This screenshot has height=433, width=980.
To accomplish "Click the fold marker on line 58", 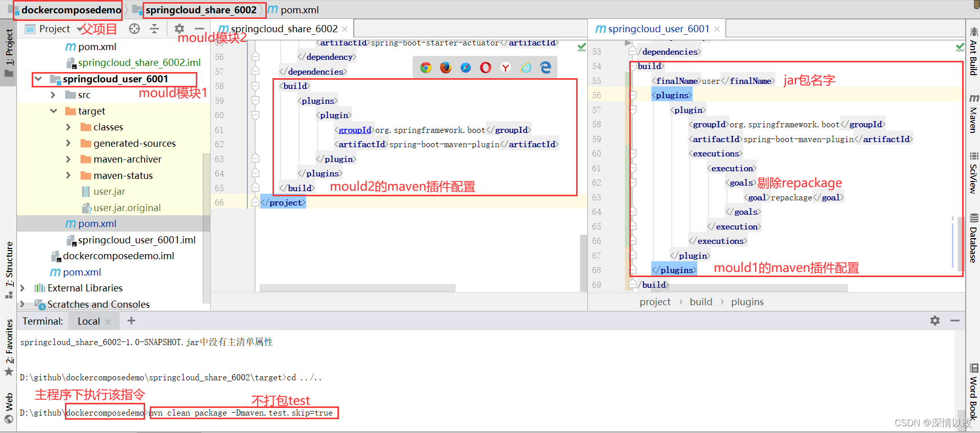I will tap(255, 86).
